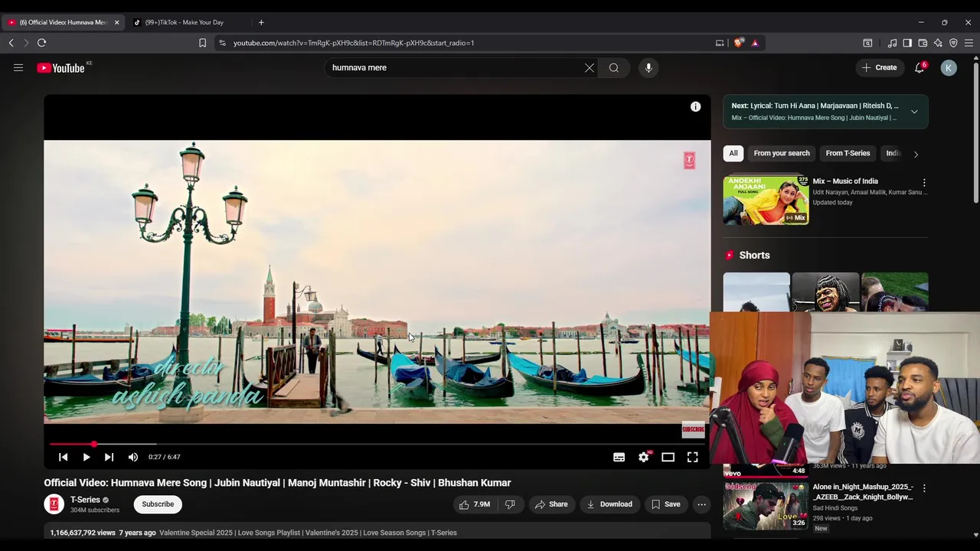Bookmark this page icon
The height and width of the screenshot is (551, 980).
[x=202, y=43]
